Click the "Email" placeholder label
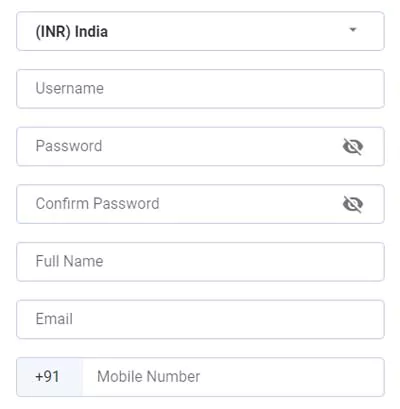The height and width of the screenshot is (409, 400). [x=54, y=319]
